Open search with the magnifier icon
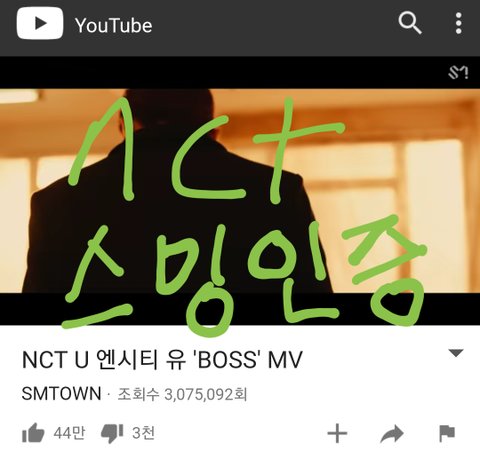480x459 pixels. (410, 23)
